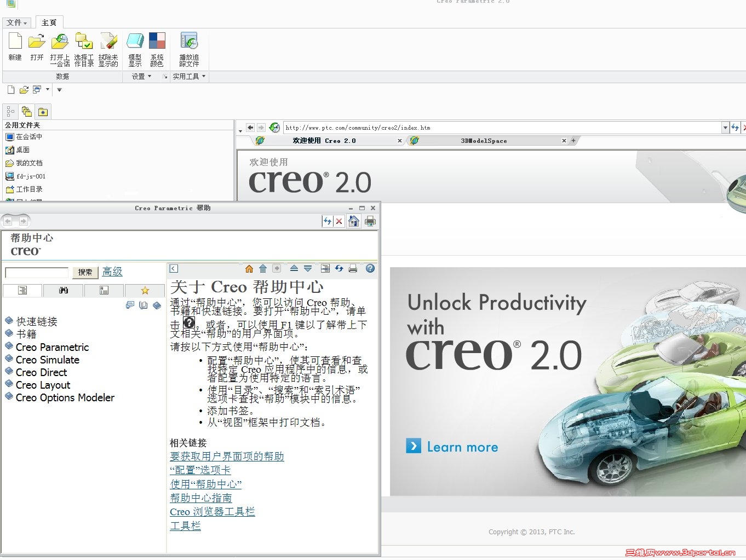Click the previous topic up-triangle icon
The height and width of the screenshot is (560, 746).
[x=294, y=268]
